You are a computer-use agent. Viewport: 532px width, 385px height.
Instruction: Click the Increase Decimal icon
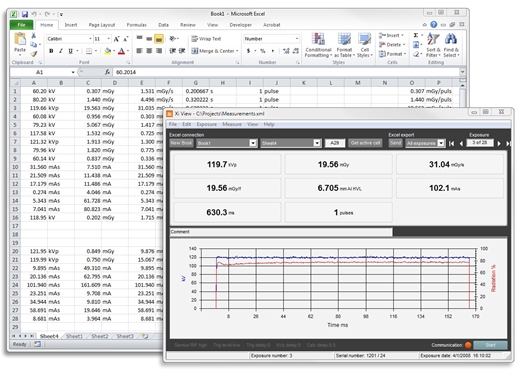tap(286, 51)
